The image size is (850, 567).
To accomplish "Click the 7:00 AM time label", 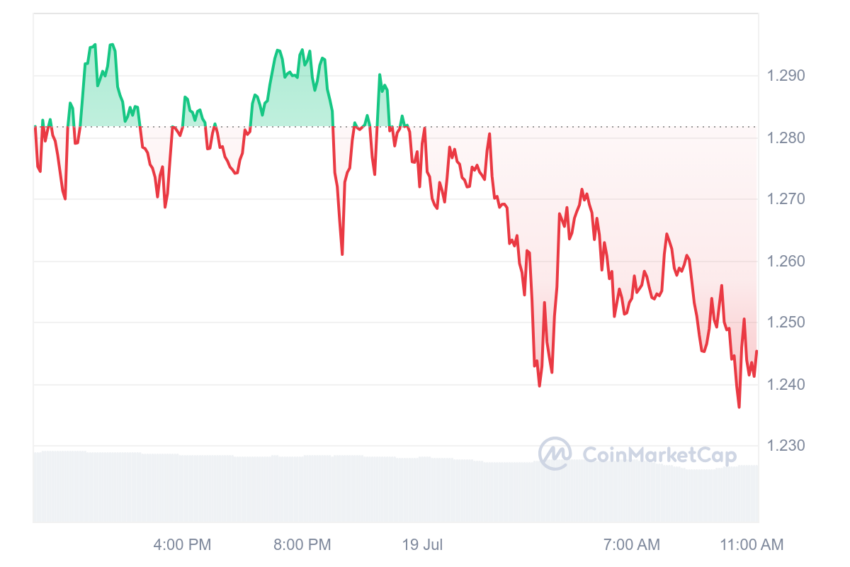I will (632, 544).
